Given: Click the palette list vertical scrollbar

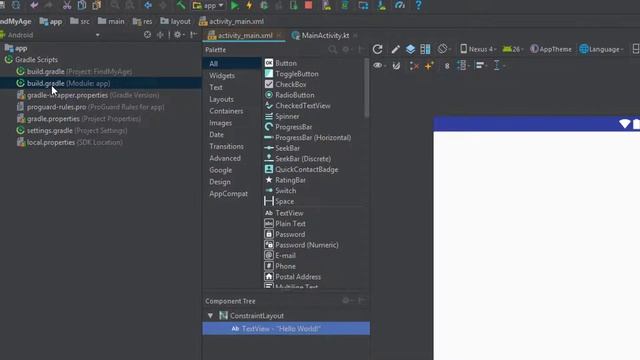Looking at the screenshot, I should tap(367, 88).
